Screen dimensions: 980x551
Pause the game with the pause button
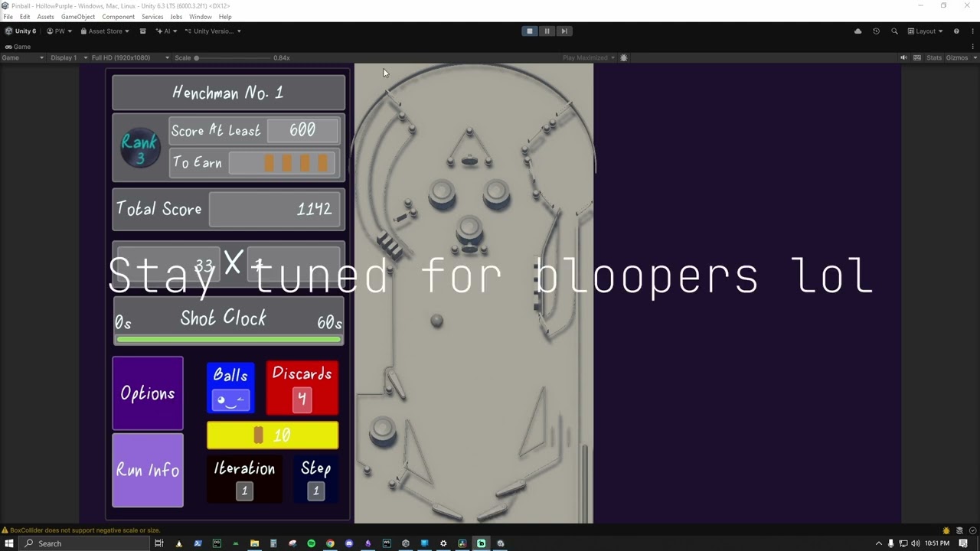[547, 31]
